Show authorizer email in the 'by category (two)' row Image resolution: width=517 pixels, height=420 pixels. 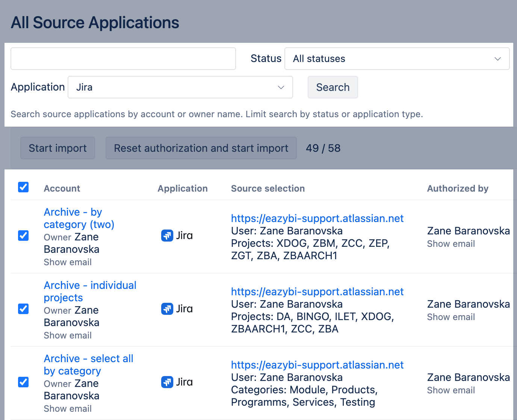point(451,244)
